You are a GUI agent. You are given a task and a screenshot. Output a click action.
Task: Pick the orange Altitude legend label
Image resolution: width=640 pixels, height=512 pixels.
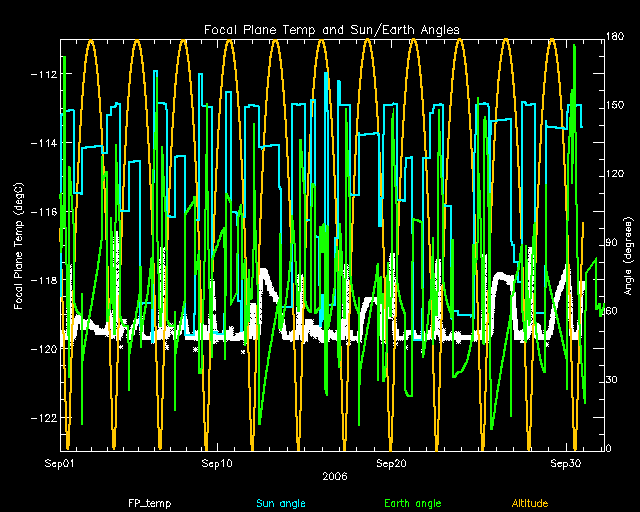[529, 503]
